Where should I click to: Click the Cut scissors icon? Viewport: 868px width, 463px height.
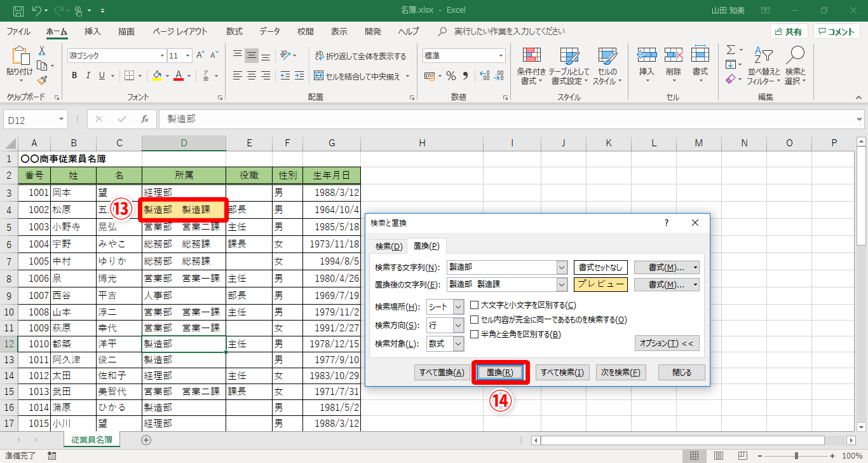tap(42, 51)
